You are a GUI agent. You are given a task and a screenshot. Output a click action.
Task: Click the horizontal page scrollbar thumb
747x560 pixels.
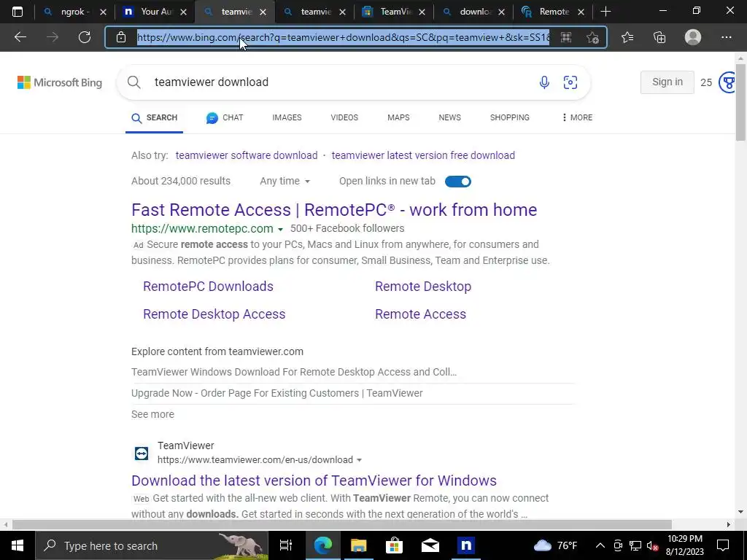(x=341, y=525)
